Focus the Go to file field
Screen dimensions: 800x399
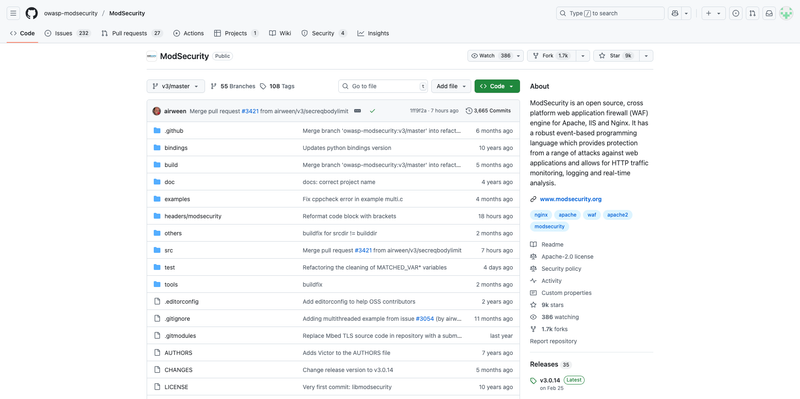[383, 86]
